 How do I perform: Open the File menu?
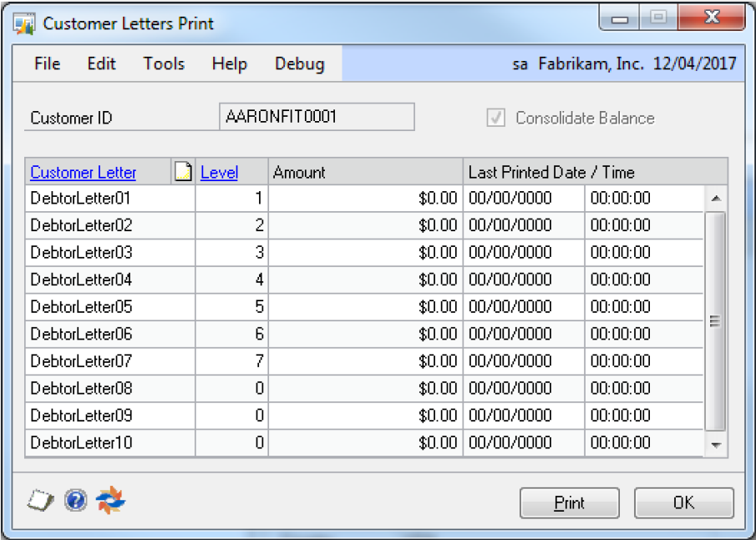tap(47, 63)
